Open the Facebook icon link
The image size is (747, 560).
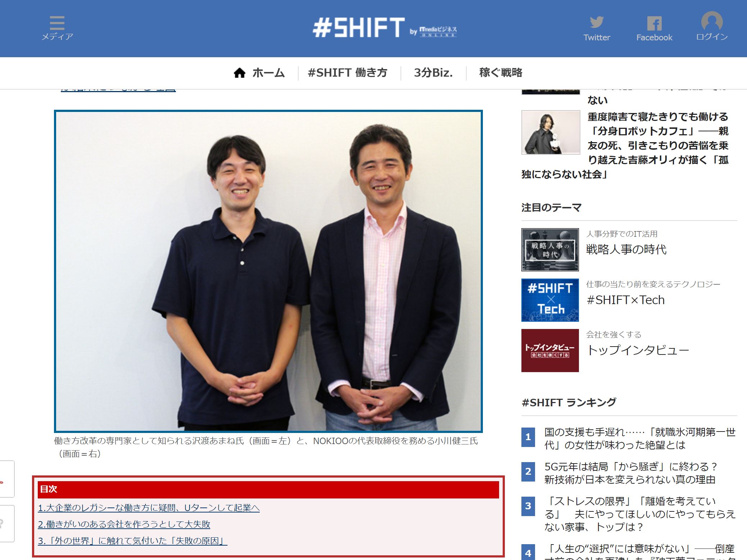click(x=654, y=28)
